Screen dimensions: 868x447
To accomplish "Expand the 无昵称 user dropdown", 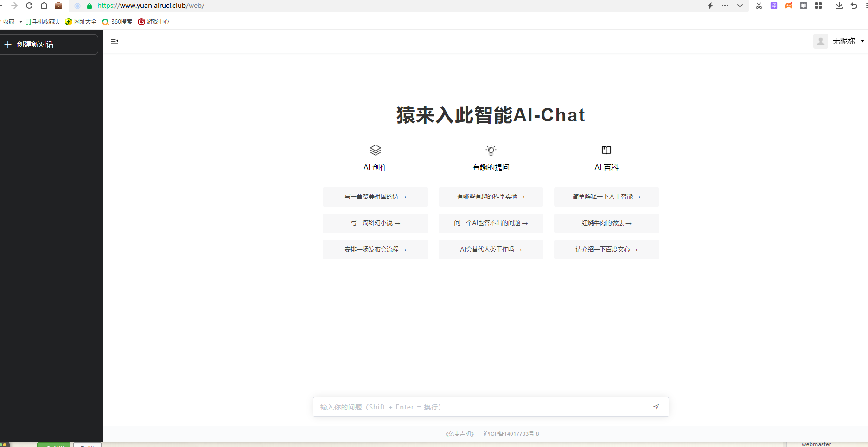I will coord(862,41).
